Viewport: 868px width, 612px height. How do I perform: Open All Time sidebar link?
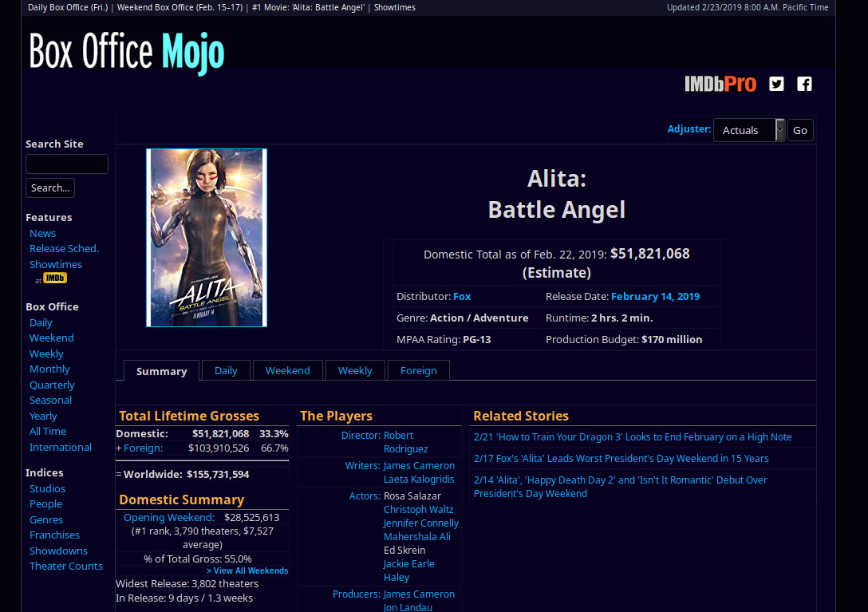48,431
